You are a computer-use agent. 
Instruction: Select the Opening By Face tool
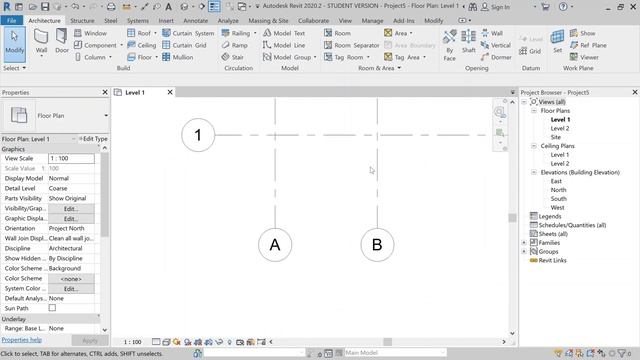[x=449, y=45]
